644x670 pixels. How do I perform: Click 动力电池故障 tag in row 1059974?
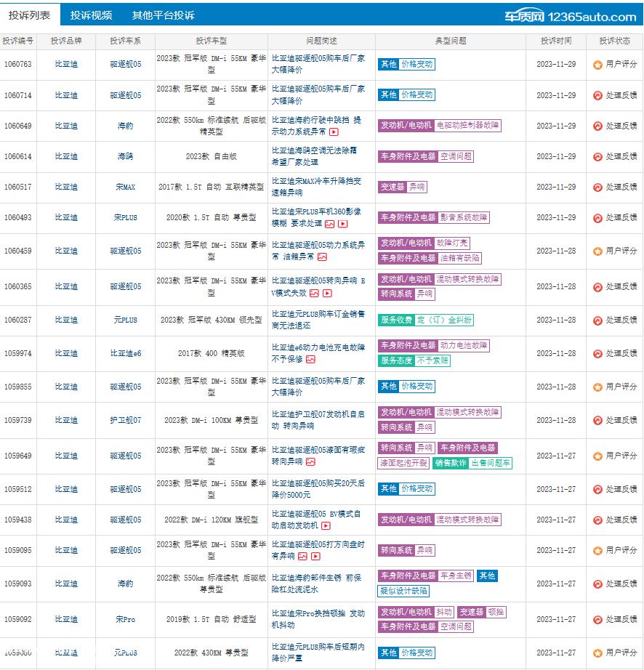point(464,345)
